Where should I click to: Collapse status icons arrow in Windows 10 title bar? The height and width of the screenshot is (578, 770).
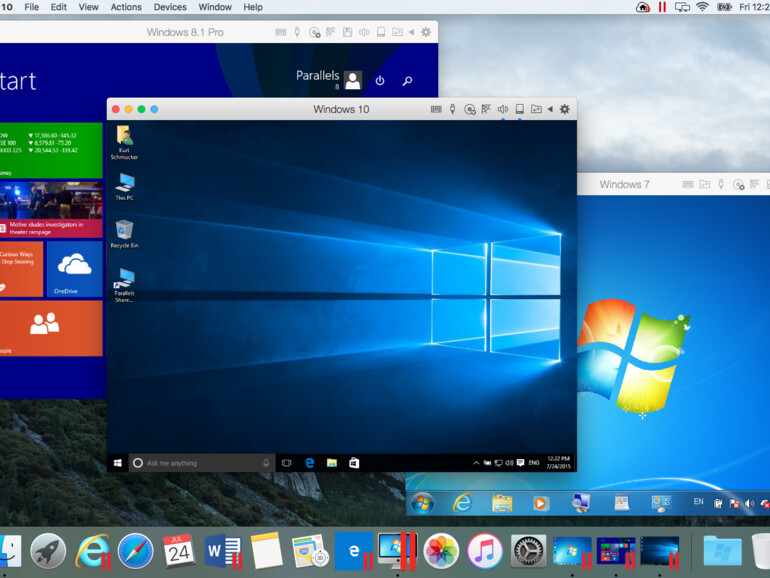[550, 109]
